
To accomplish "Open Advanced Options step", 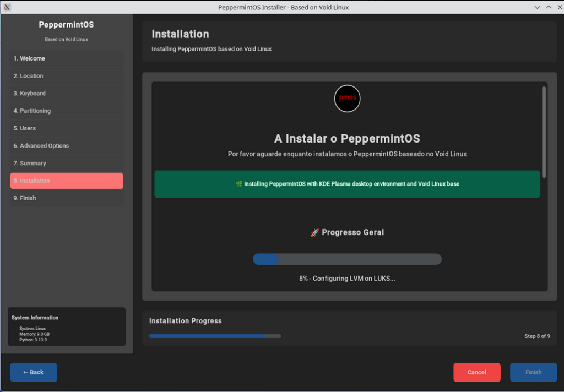I will [x=67, y=146].
